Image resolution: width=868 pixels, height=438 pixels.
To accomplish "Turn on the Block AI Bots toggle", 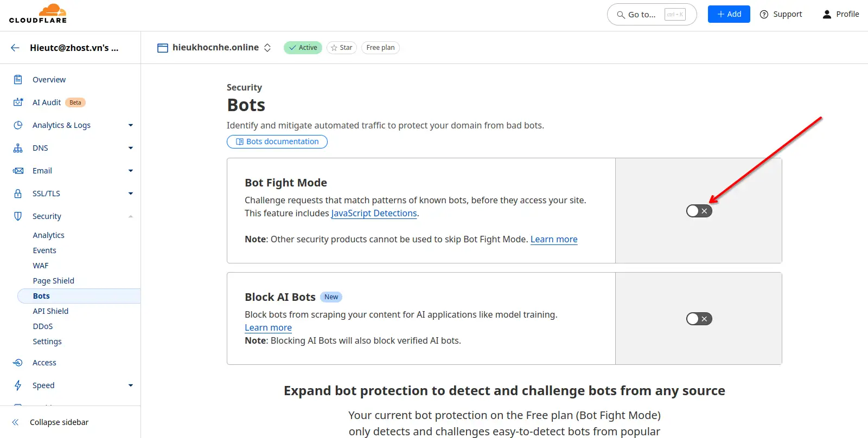I will [699, 319].
